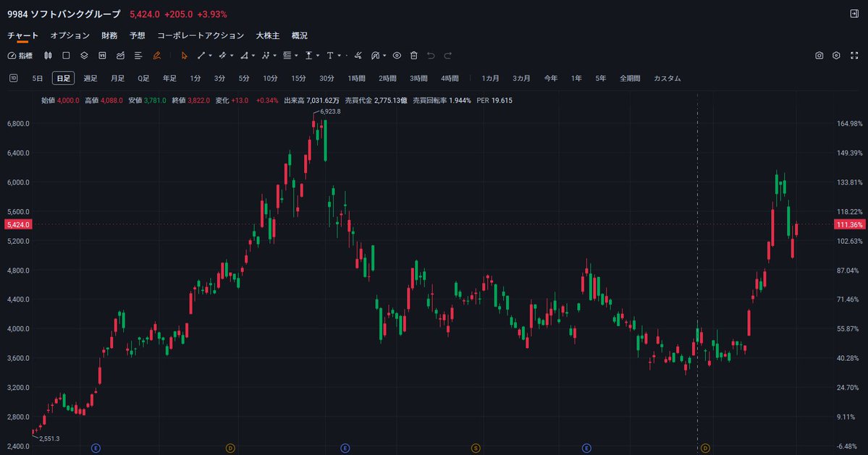Select the price range measure tool
The height and width of the screenshot is (455, 868).
coord(309,55)
